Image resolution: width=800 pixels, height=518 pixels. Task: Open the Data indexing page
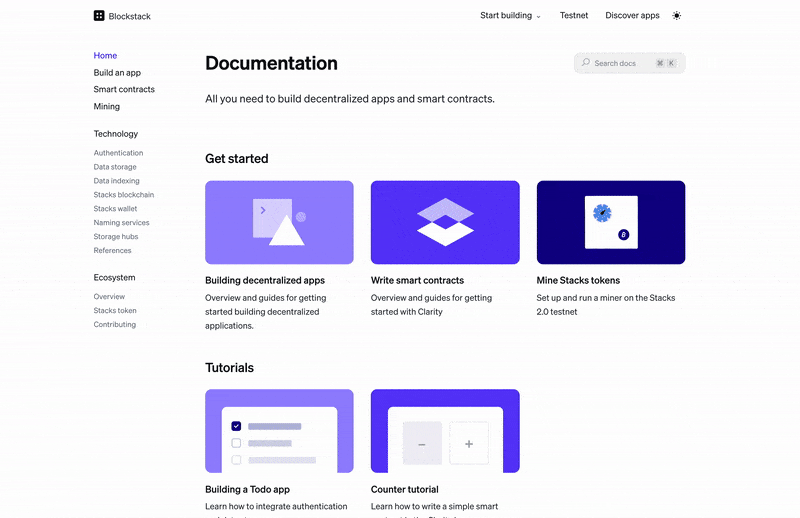coord(116,181)
